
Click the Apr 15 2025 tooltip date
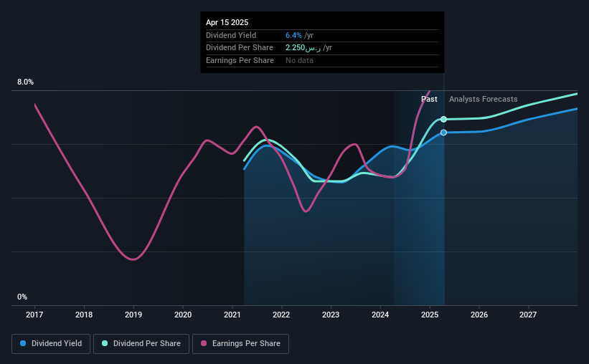click(x=227, y=22)
